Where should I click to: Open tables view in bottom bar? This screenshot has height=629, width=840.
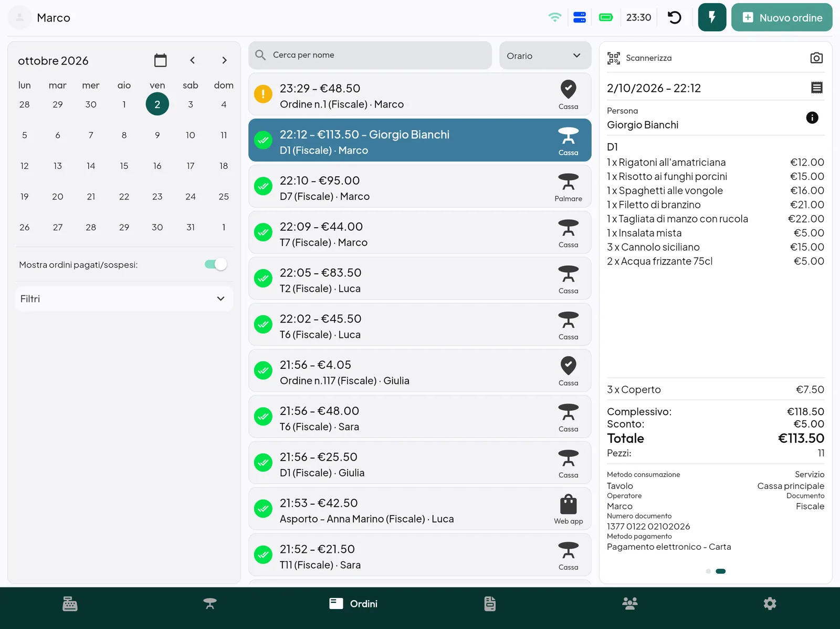coord(210,604)
